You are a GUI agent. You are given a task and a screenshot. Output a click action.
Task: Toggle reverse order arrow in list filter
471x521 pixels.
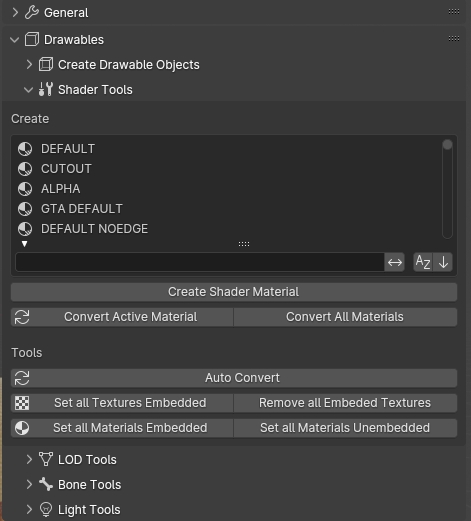coord(443,262)
